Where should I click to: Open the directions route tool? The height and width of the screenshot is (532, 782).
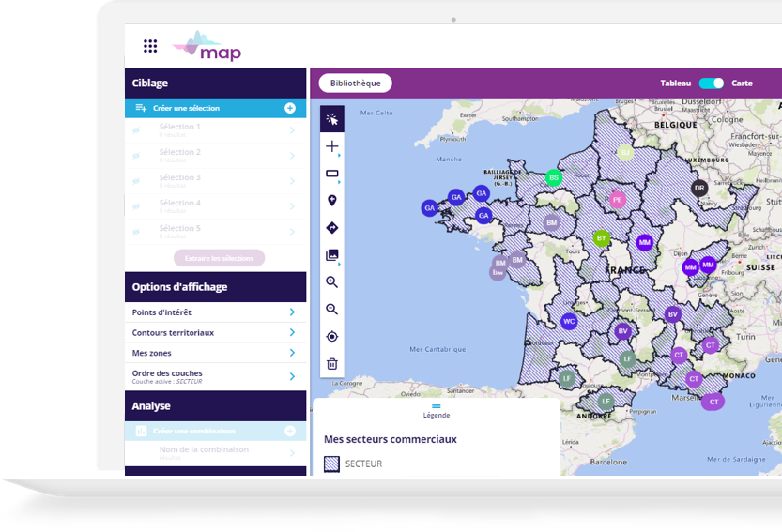(x=331, y=228)
